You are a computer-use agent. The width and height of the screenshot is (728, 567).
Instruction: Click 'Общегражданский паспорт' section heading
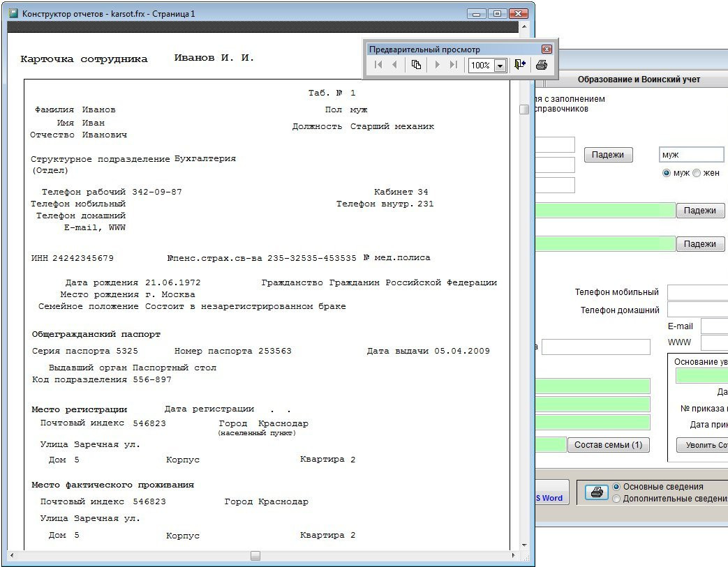point(96,335)
